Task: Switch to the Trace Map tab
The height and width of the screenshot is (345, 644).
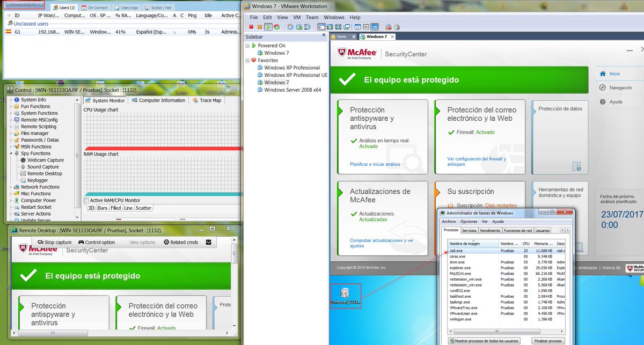Action: coord(207,100)
